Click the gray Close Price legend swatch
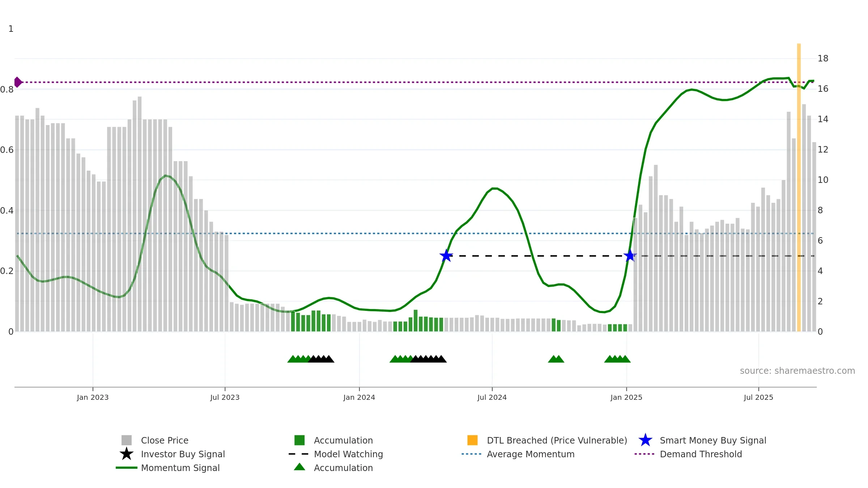 (127, 440)
